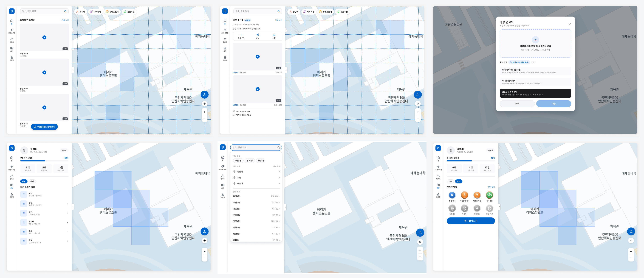Toggle the 팝업스토어 filter on 부산진구 부전동 screen

pyautogui.click(x=112, y=12)
